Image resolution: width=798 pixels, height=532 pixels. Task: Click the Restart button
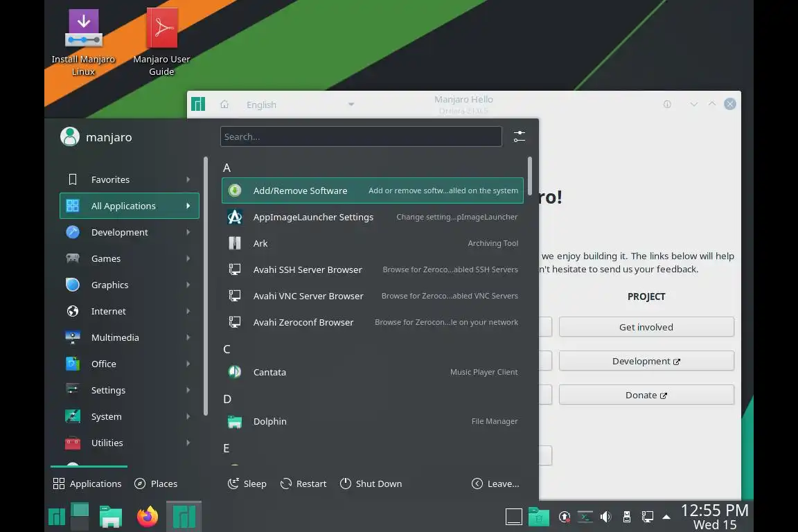[303, 484]
